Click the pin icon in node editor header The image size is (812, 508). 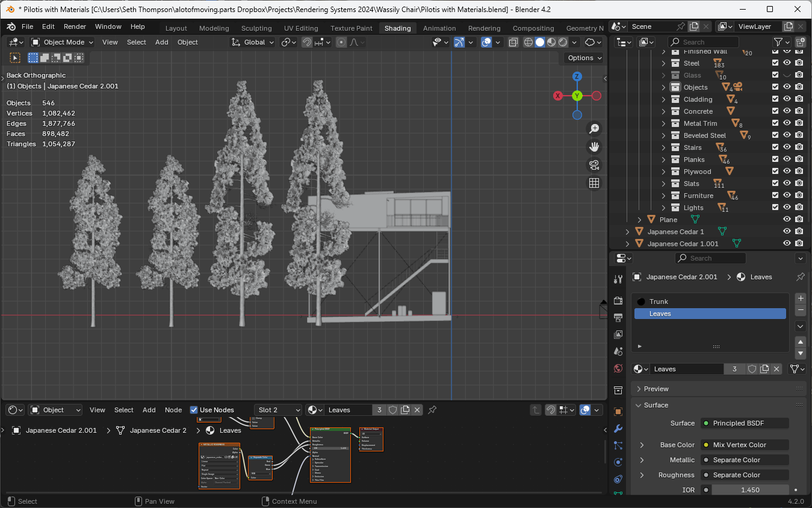pyautogui.click(x=432, y=410)
